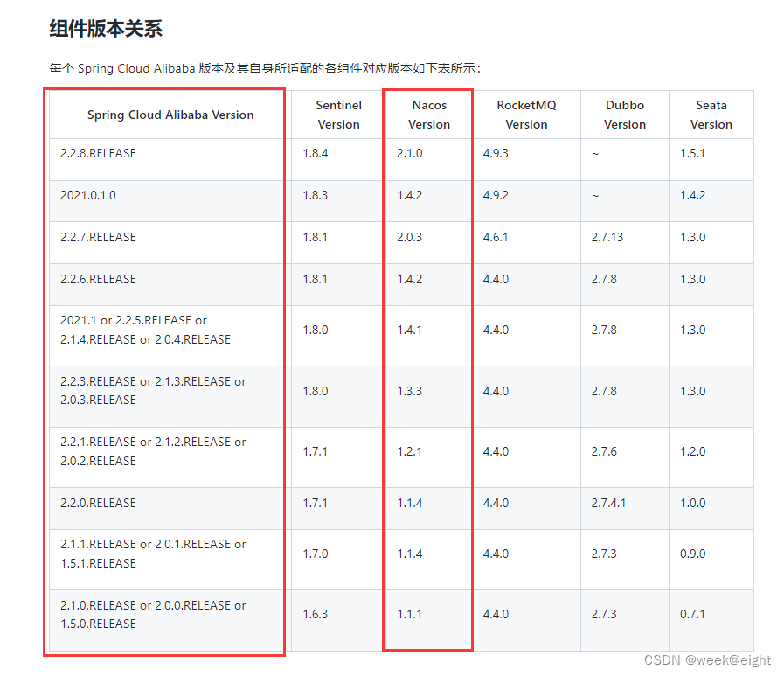The width and height of the screenshot is (784, 676).
Task: Click Nacos '1.1.4' in the 2.1.1.RELEASE row
Action: coord(410,554)
